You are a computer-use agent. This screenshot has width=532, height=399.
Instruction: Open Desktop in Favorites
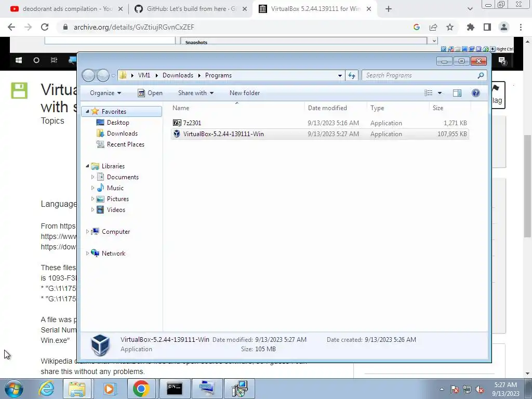tap(118, 123)
